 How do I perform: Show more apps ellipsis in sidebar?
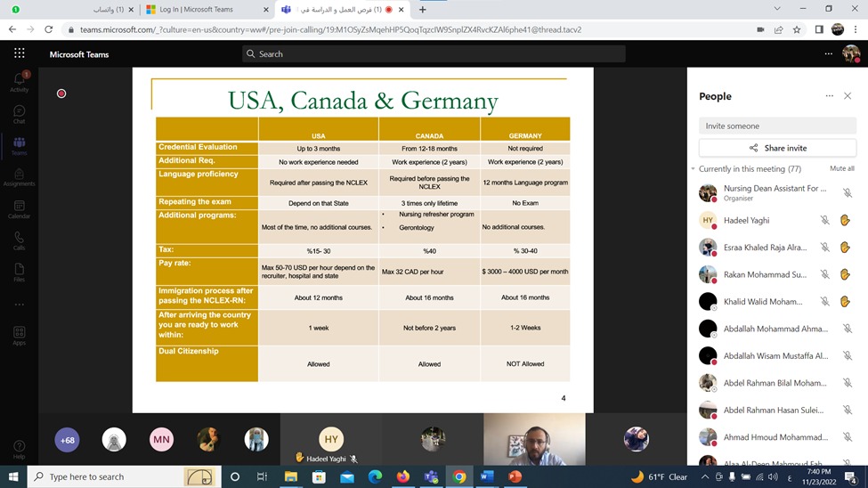pyautogui.click(x=19, y=304)
